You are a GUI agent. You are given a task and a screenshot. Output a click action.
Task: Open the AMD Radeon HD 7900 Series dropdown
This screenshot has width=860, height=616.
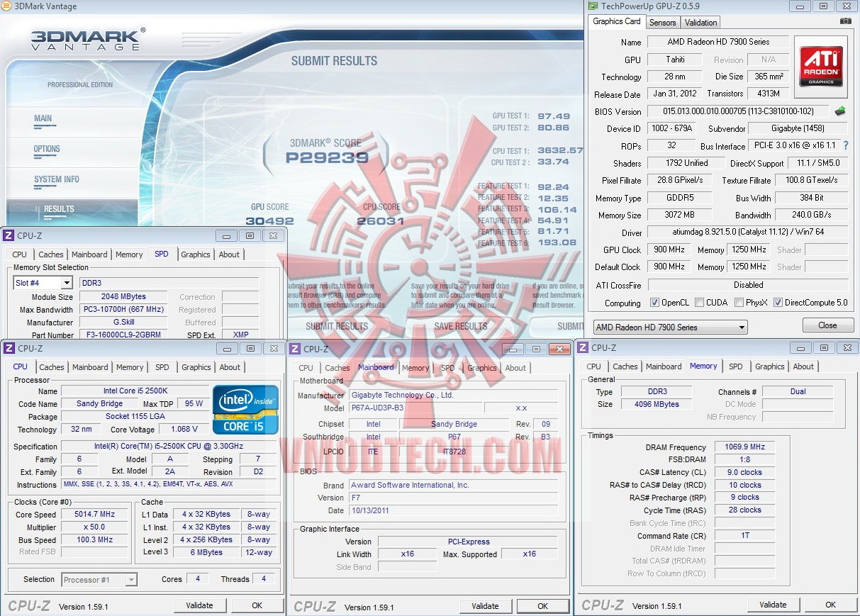(x=671, y=327)
